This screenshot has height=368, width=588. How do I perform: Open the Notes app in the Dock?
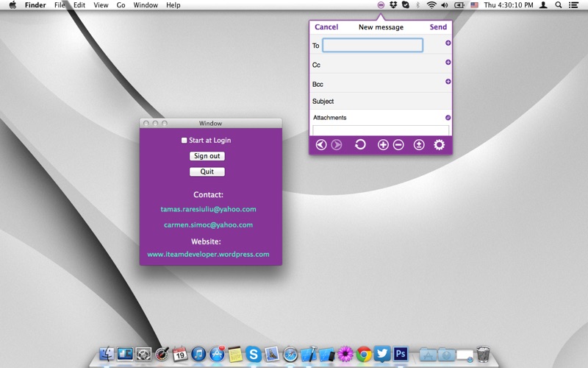(x=235, y=354)
